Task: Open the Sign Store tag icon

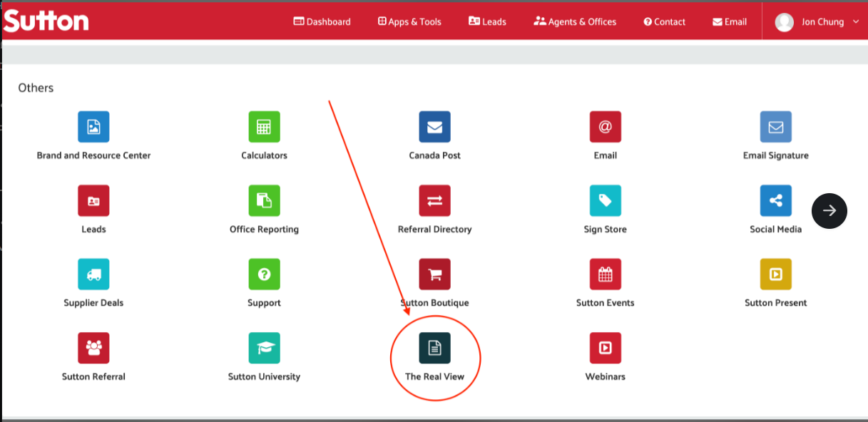Action: pos(605,201)
